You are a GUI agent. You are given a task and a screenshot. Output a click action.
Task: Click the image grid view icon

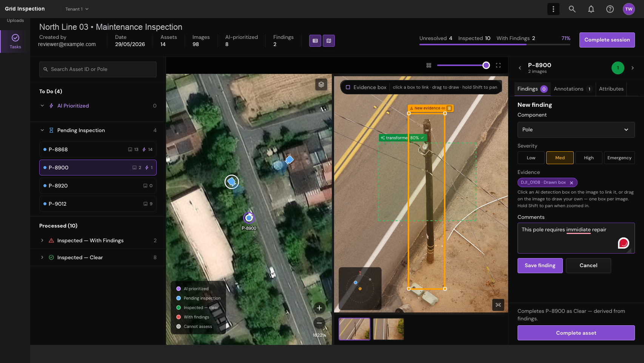[x=429, y=65]
